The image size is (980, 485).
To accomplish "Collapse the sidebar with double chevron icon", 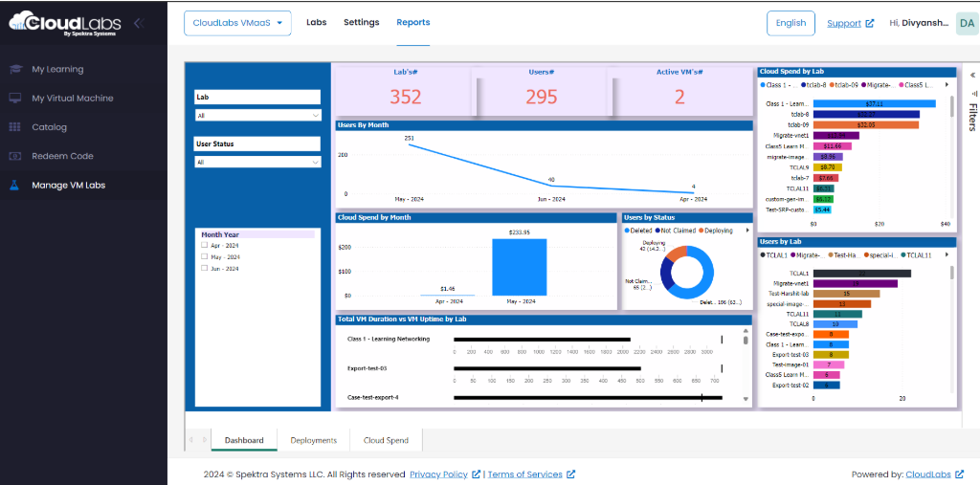I will 139,23.
